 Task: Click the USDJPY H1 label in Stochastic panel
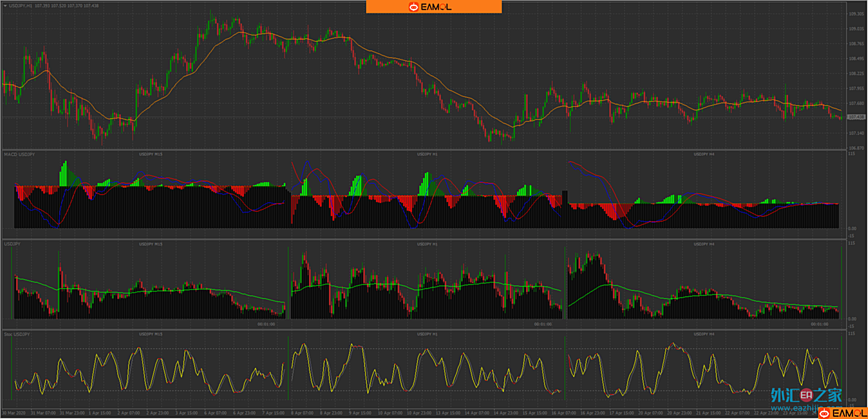[427, 334]
